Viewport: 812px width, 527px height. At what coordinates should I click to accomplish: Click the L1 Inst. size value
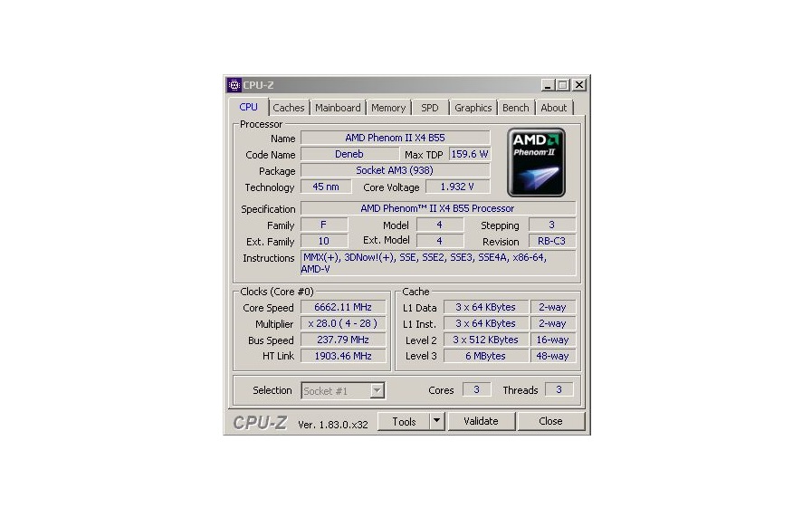[485, 323]
